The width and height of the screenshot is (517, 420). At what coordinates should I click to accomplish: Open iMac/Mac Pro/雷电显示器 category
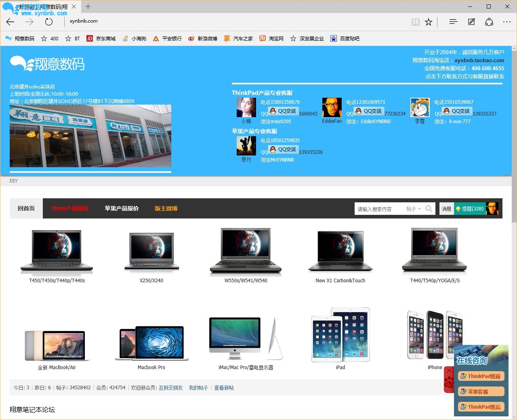click(x=246, y=343)
